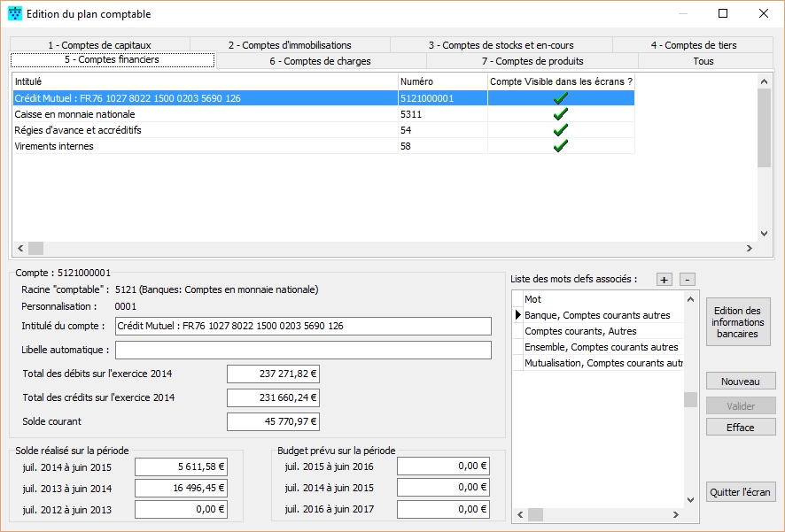The width and height of the screenshot is (785, 532).
Task: Click the application icon in the title bar
Action: point(15,14)
